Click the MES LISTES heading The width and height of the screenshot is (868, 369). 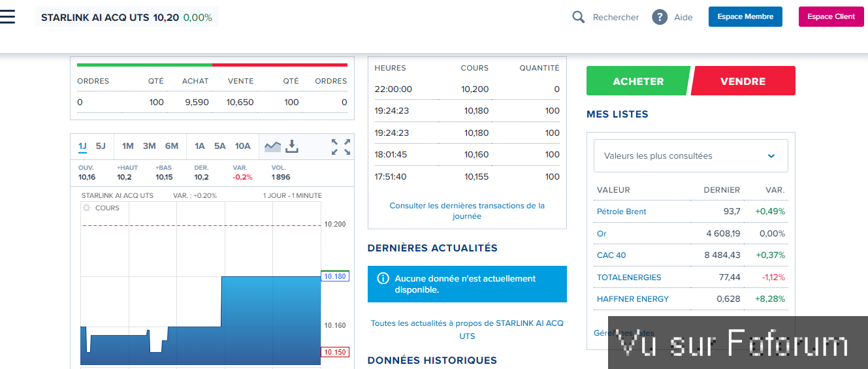point(617,114)
